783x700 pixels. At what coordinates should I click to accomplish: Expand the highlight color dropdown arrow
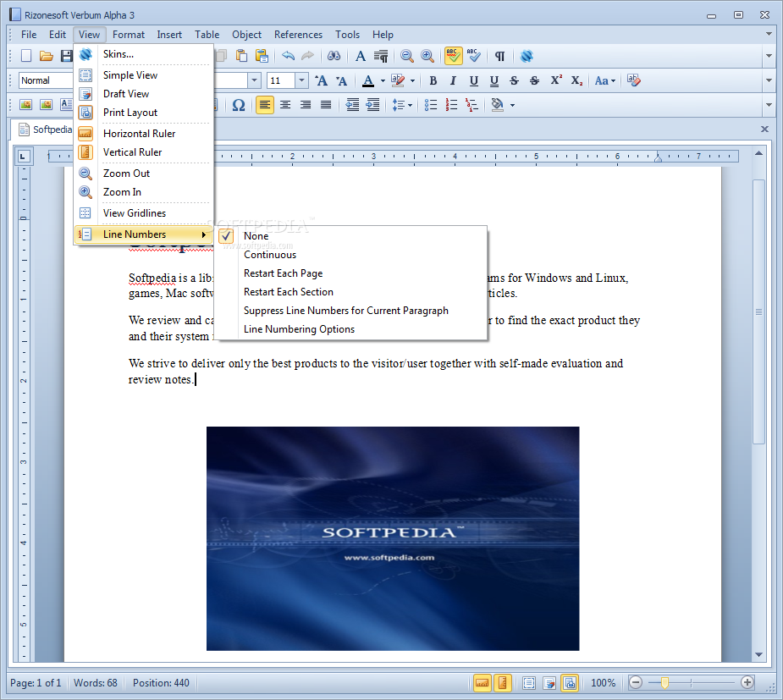tap(412, 80)
